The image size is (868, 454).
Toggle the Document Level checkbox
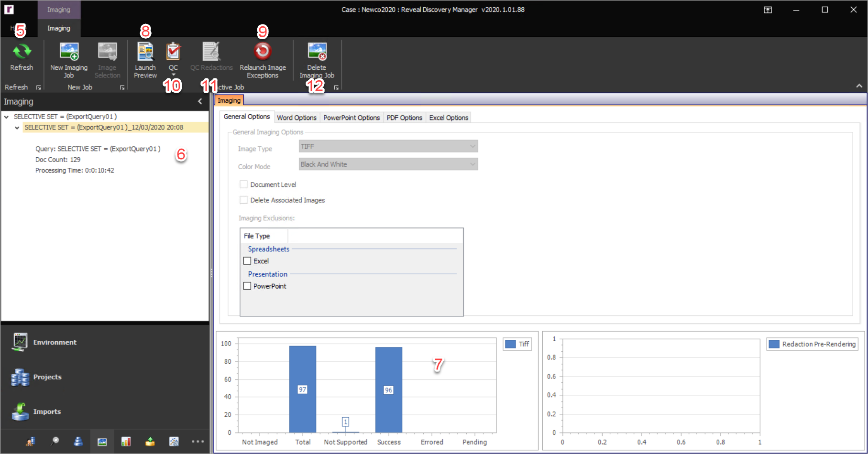click(x=243, y=184)
